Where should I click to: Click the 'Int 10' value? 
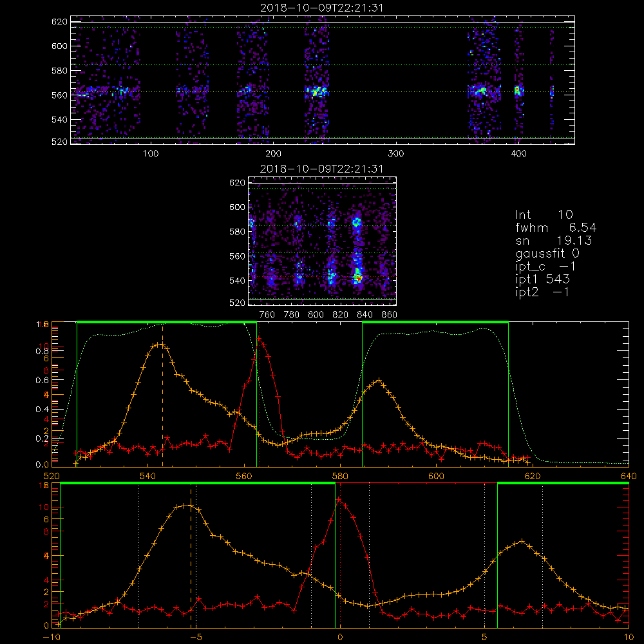[544, 214]
